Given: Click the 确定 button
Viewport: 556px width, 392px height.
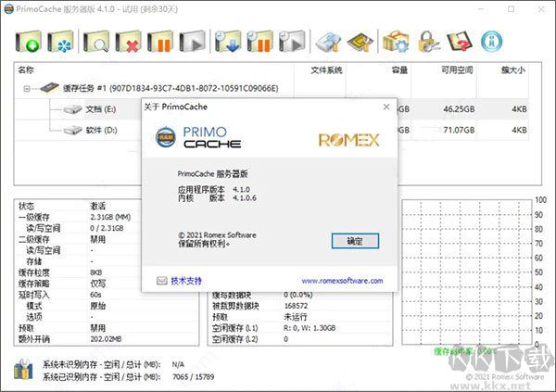Looking at the screenshot, I should click(x=355, y=241).
